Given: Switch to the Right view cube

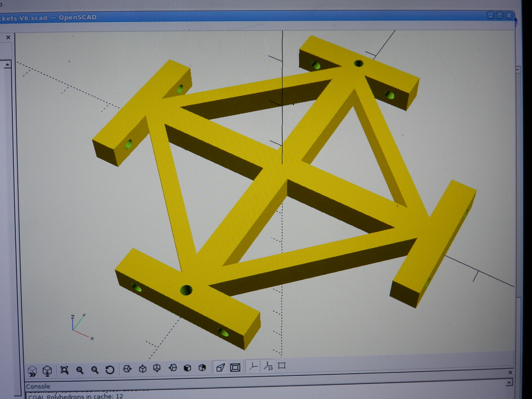Looking at the screenshot, I should [x=128, y=369].
